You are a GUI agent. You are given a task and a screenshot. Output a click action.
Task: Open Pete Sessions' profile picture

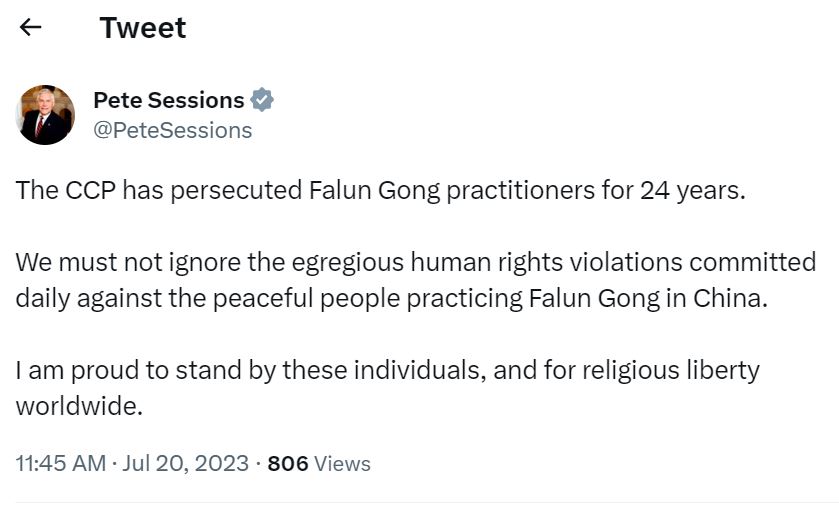tap(46, 115)
